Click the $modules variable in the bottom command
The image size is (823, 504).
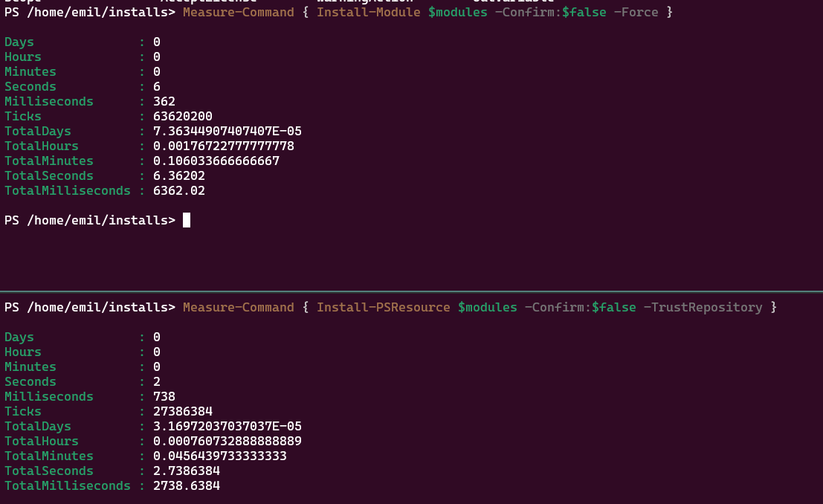[x=488, y=307]
